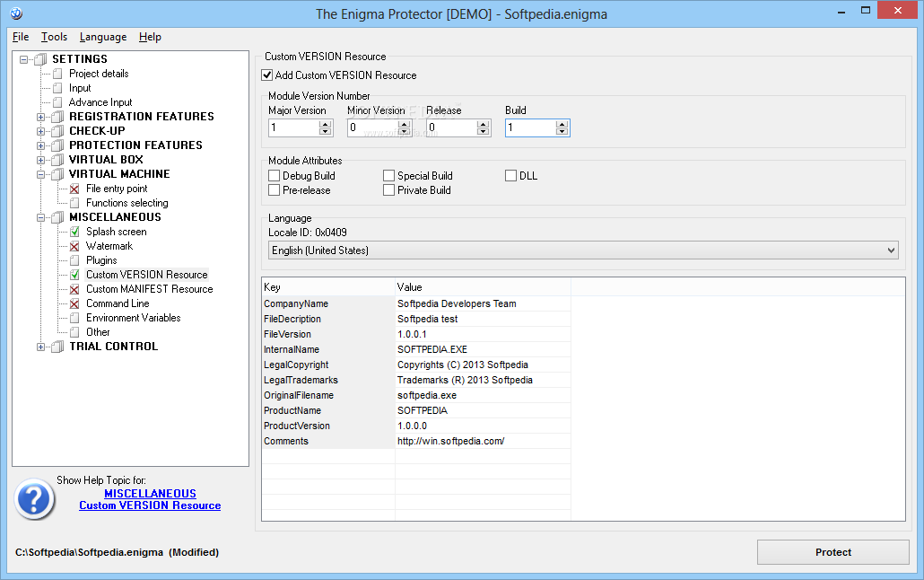The width and height of the screenshot is (924, 580).
Task: Click the Enigma Protector icon in the title bar
Action: coord(16,13)
